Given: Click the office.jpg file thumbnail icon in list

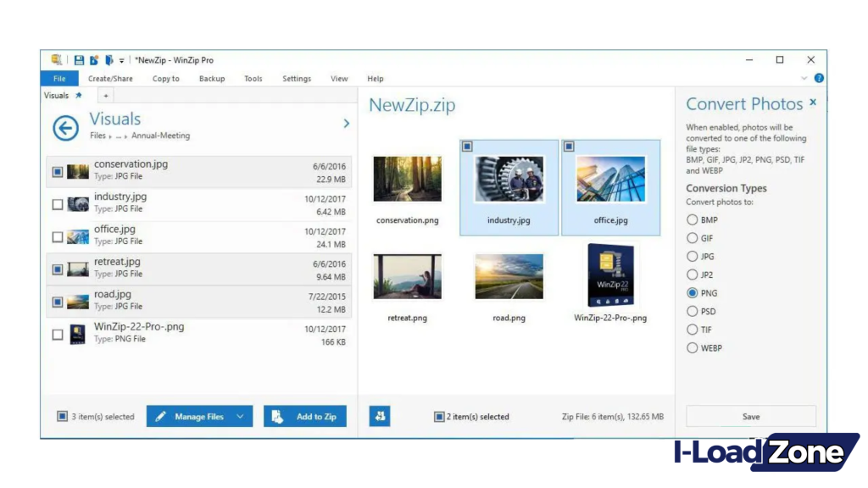Looking at the screenshot, I should [77, 237].
